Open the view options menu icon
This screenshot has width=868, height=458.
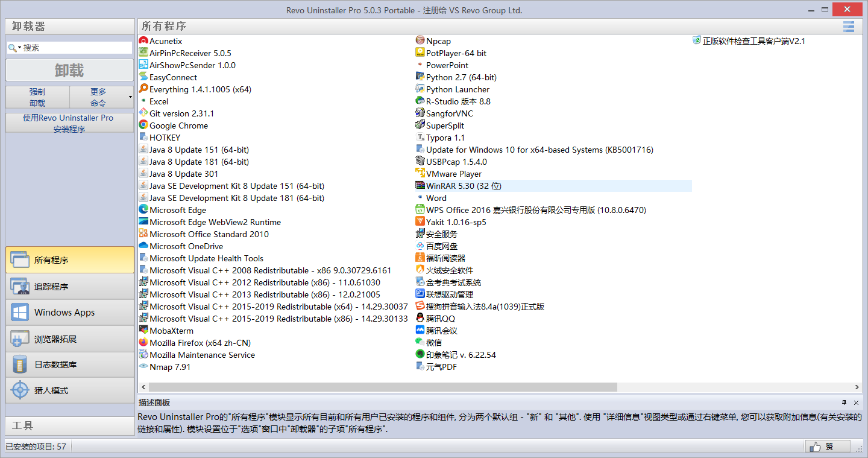849,27
